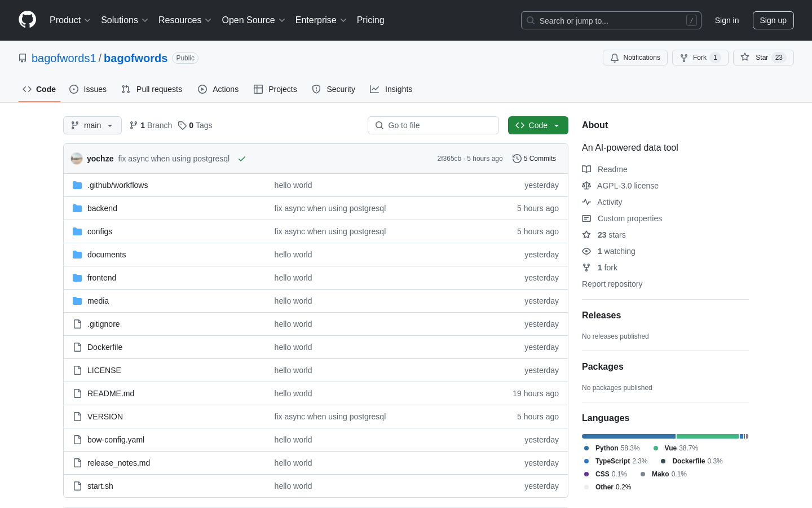Click the 1 fork link in About
This screenshot has height=508, width=812.
tap(607, 268)
